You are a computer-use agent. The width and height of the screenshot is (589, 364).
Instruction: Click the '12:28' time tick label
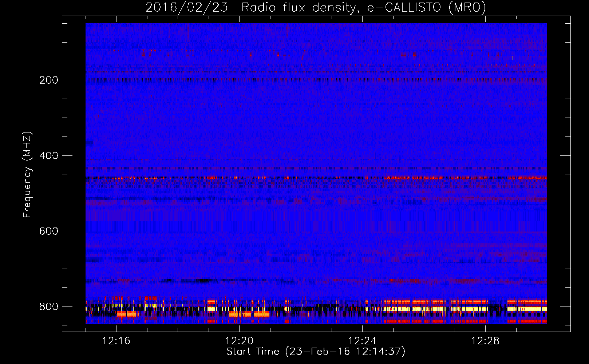click(485, 341)
